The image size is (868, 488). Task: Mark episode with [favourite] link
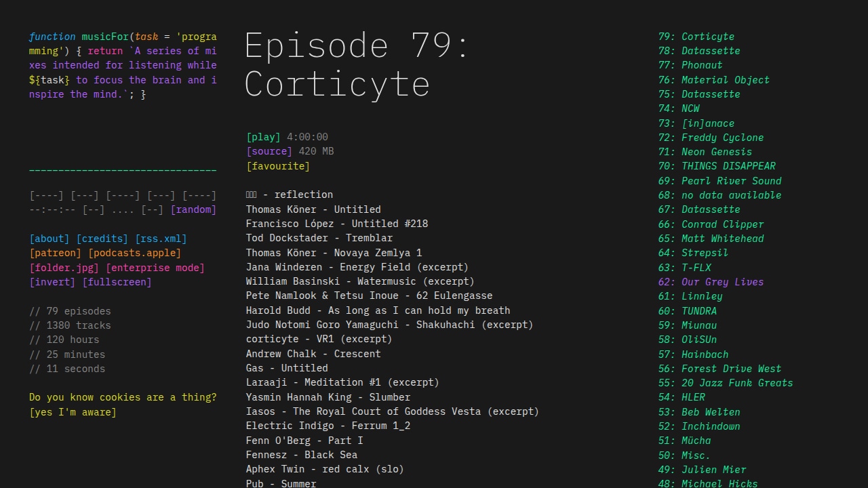pyautogui.click(x=278, y=166)
